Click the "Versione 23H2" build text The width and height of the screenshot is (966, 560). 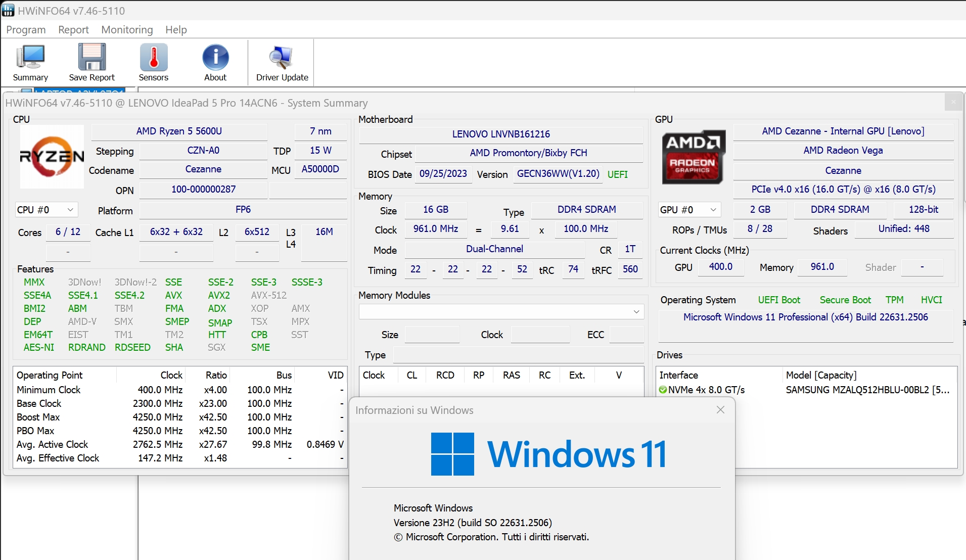(473, 523)
